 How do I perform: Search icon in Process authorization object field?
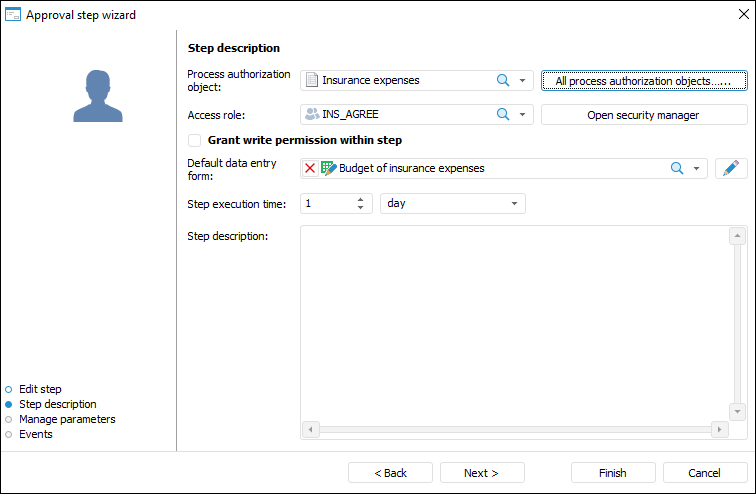(503, 80)
